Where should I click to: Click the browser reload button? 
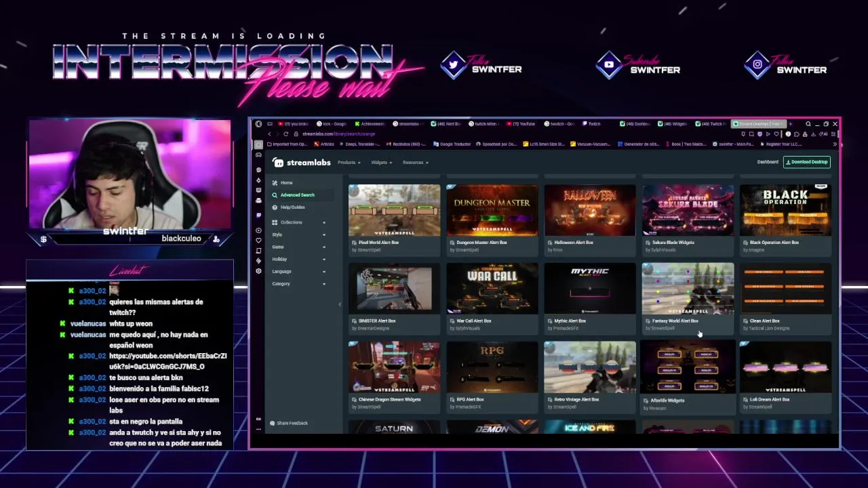pyautogui.click(x=285, y=134)
